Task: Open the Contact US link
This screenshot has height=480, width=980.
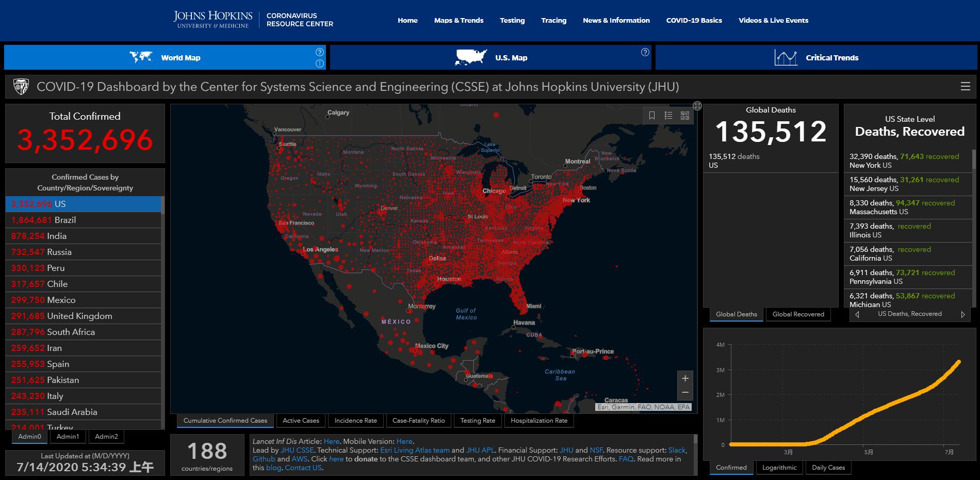Action: pyautogui.click(x=303, y=468)
